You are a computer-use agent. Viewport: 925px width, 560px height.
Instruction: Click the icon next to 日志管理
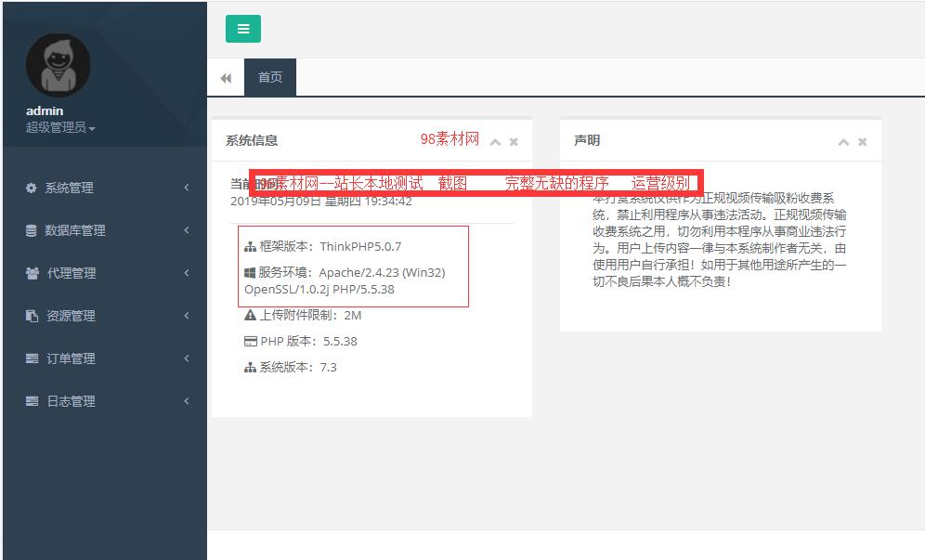33,400
